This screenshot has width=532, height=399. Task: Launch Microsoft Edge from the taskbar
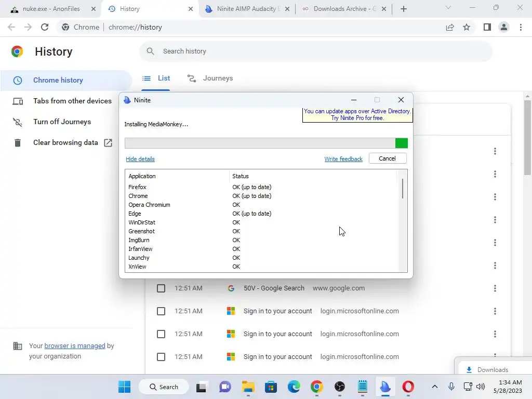294,387
